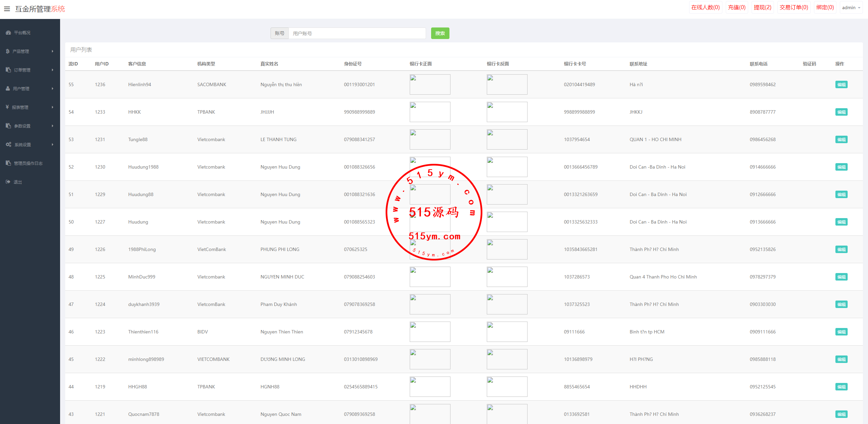
Task: Open the 充值(0) notification
Action: click(737, 7)
